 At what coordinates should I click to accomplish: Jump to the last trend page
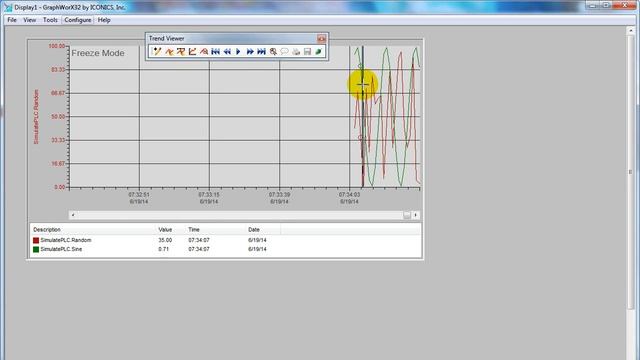262,51
